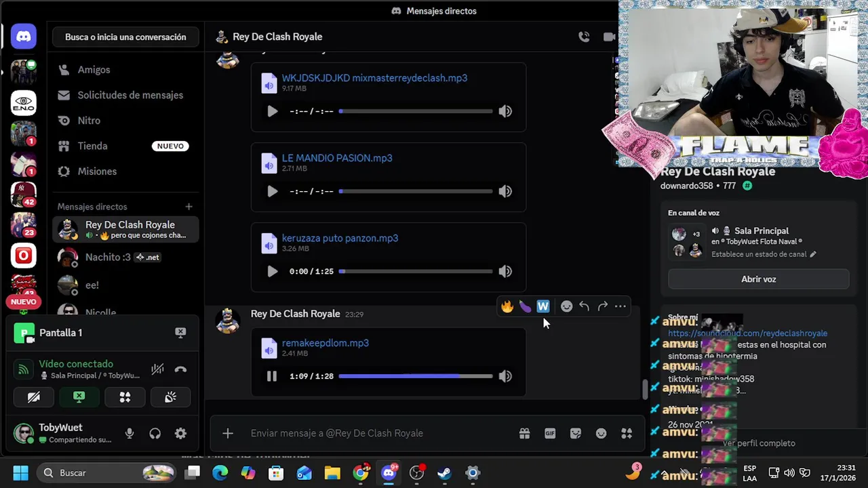Open more options on hovered message
This screenshot has width=868, height=488.
click(620, 306)
